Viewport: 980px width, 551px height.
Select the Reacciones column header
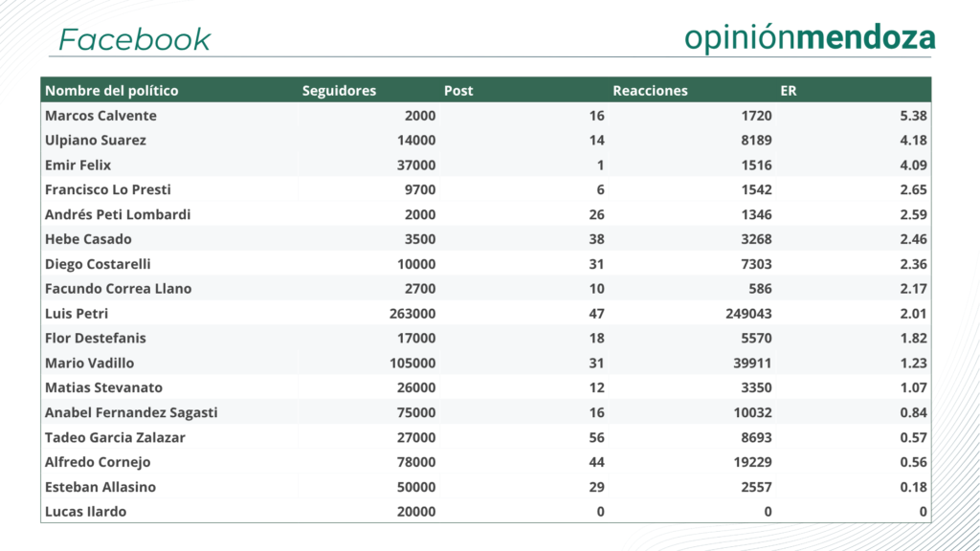click(x=650, y=91)
